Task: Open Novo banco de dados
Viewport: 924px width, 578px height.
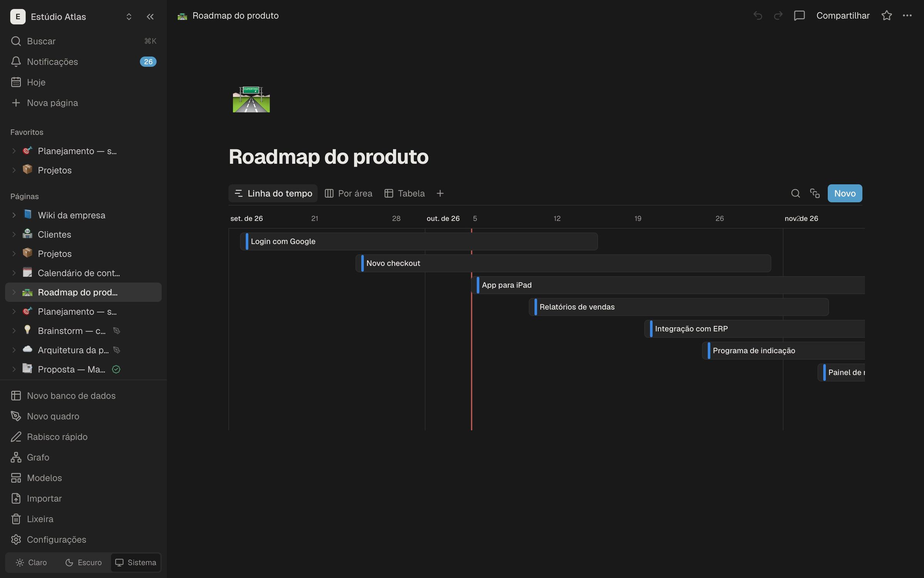Action: click(83, 396)
